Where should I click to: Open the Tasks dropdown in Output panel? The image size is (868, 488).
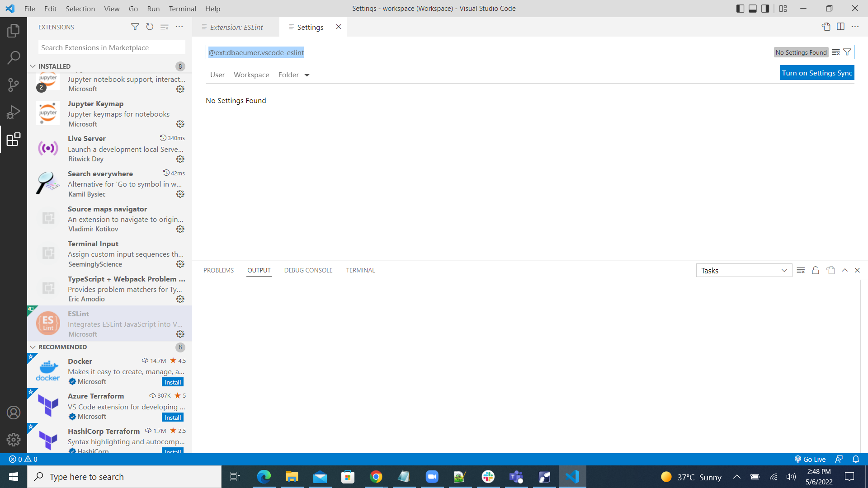point(744,270)
